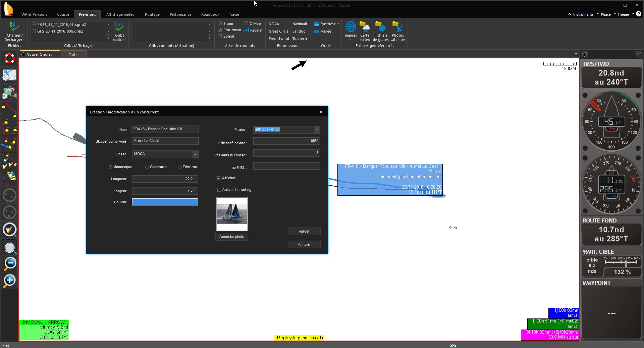The width and height of the screenshot is (644, 348).
Task: Click the red lifebuoy icon in sidebar
Action: point(10,59)
